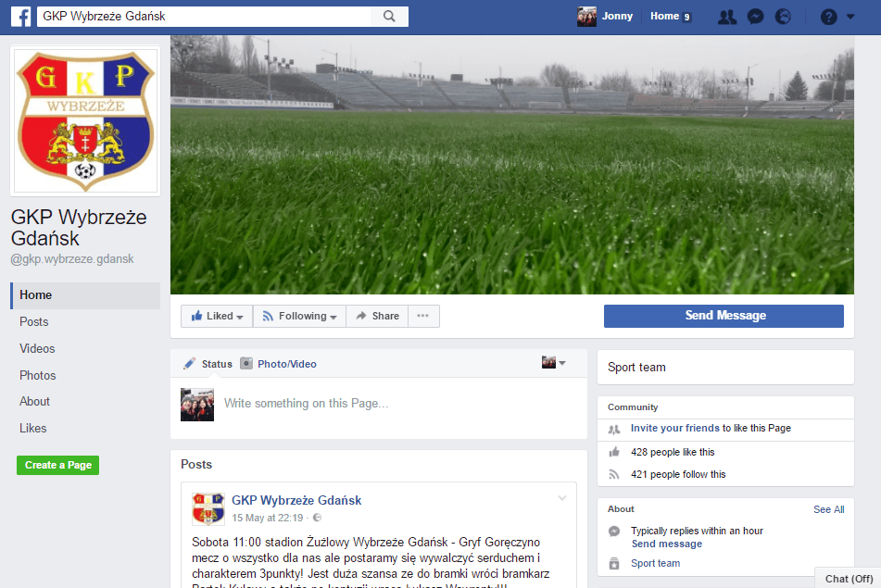Open the account menu dropdown arrow

(850, 17)
